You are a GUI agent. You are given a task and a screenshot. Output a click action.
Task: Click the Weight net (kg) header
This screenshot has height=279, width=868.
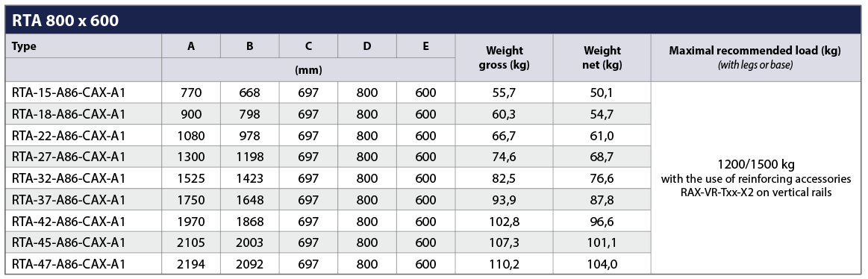602,57
